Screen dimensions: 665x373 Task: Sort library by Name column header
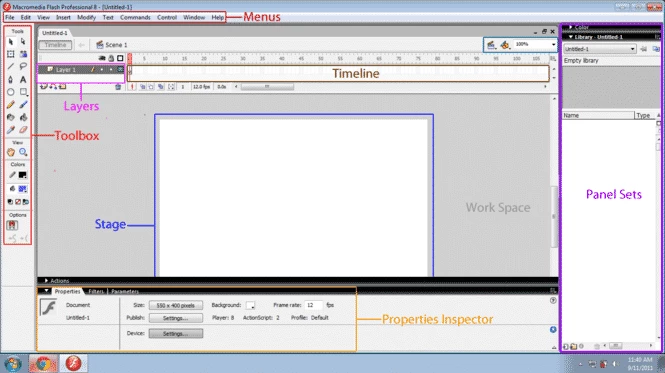pyautogui.click(x=598, y=115)
